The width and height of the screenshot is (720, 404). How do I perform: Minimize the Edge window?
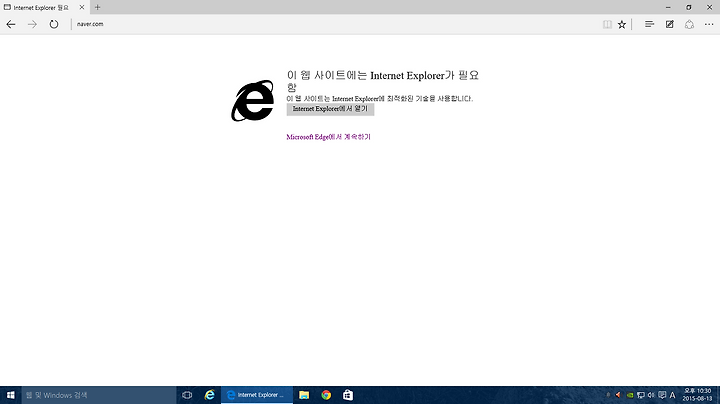click(668, 7)
